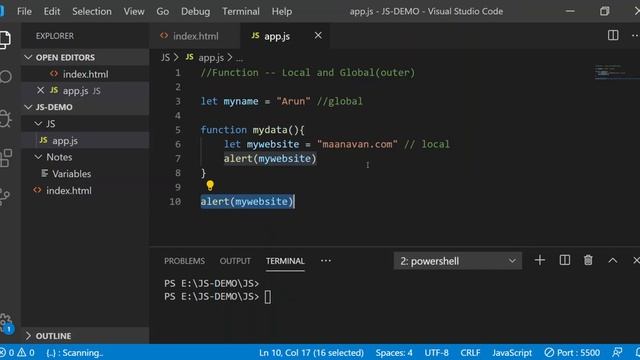Open the Manage gear icon
Screen dimensions: 640x360
(5, 321)
